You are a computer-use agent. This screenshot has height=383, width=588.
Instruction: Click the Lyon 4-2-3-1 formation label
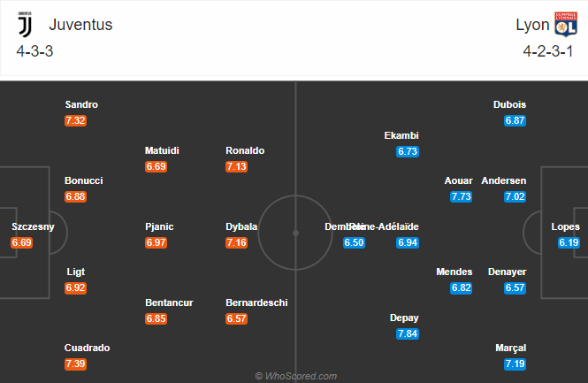point(548,51)
